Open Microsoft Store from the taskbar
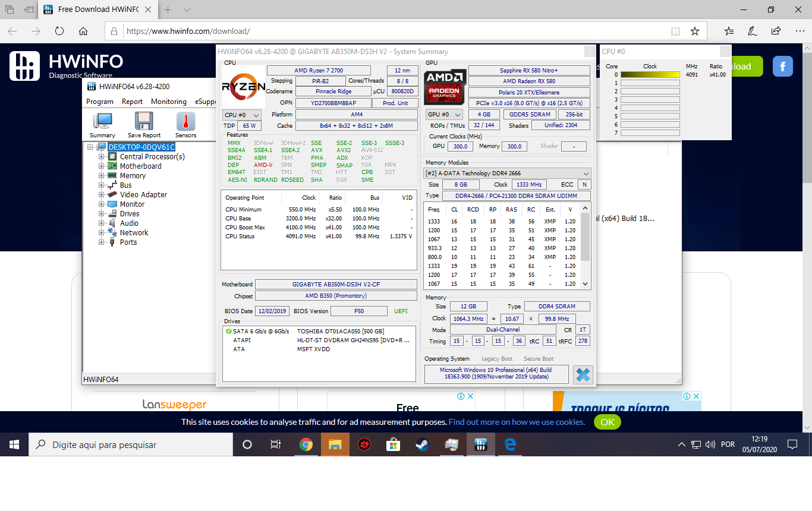Viewport: 812px width, 511px height. 393,444
